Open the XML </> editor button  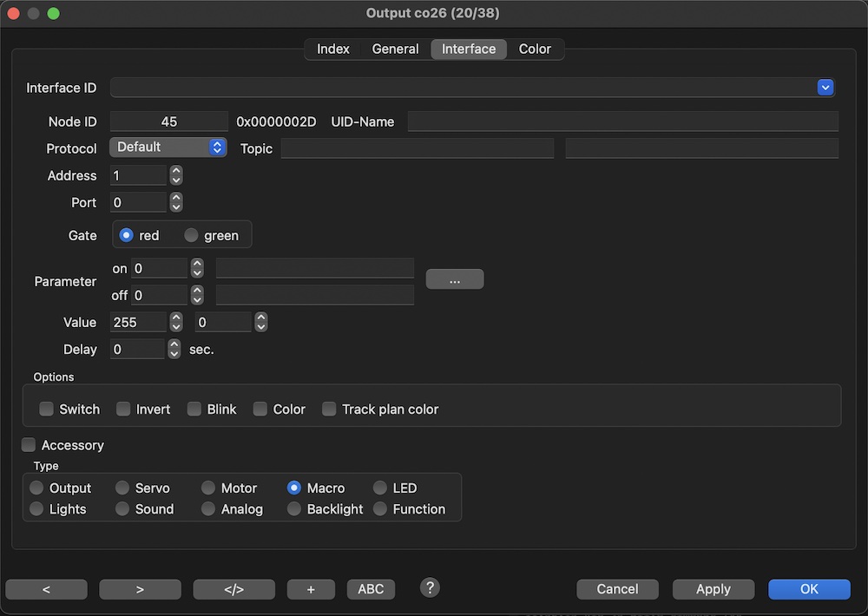(x=233, y=589)
